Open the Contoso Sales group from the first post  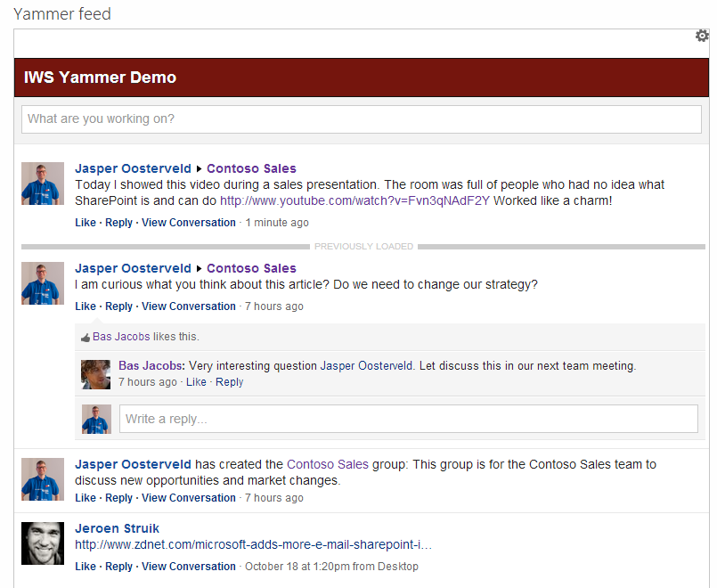pos(251,168)
